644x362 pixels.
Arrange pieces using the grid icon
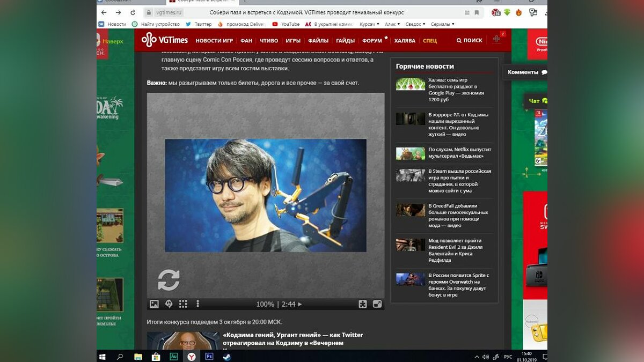click(x=183, y=304)
